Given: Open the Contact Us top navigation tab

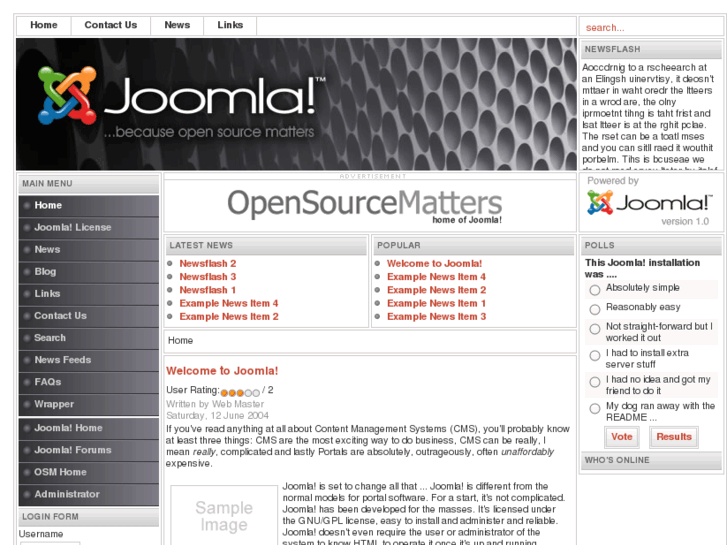Looking at the screenshot, I should pos(110,25).
